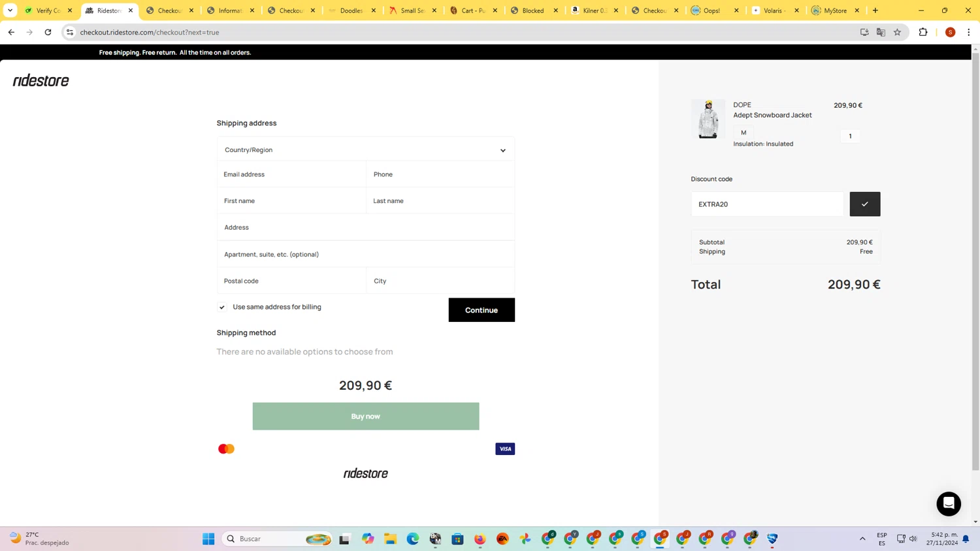The height and width of the screenshot is (551, 980).
Task: Click the browser address bar URL
Action: (x=150, y=32)
